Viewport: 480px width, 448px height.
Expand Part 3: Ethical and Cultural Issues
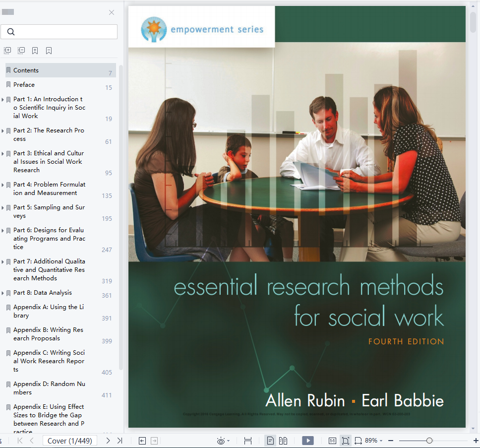click(x=3, y=153)
